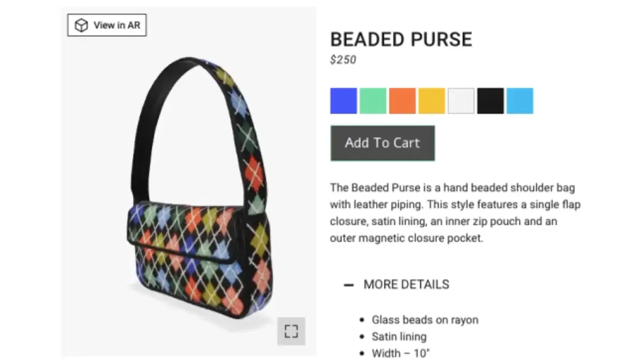Select the light sky-blue color swatch
The image size is (644, 362).
click(x=519, y=101)
